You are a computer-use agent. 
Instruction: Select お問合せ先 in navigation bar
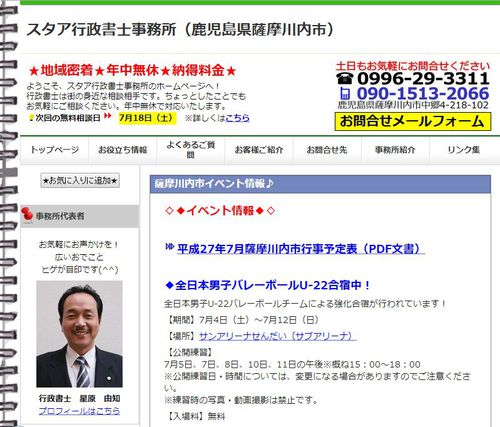click(x=327, y=150)
